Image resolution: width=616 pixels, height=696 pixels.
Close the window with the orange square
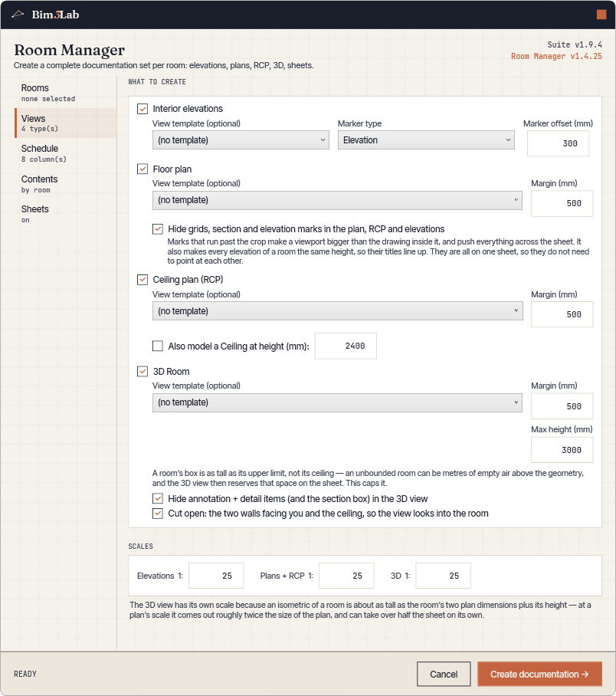coord(601,15)
